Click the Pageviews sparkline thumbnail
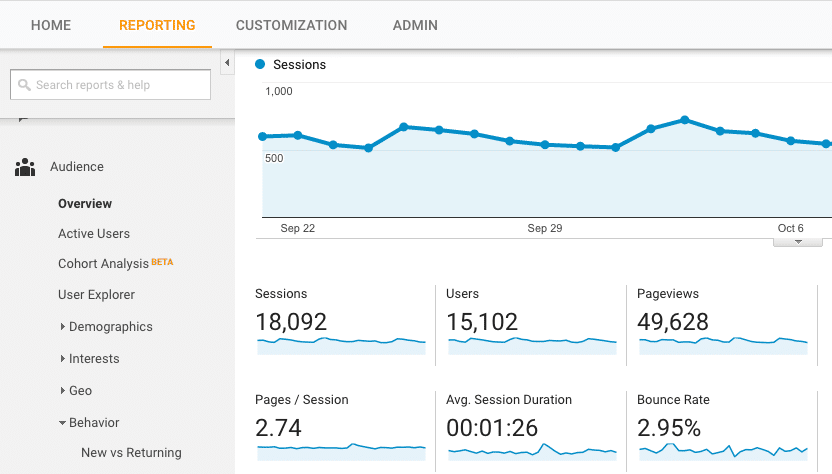This screenshot has height=474, width=832. point(723,346)
